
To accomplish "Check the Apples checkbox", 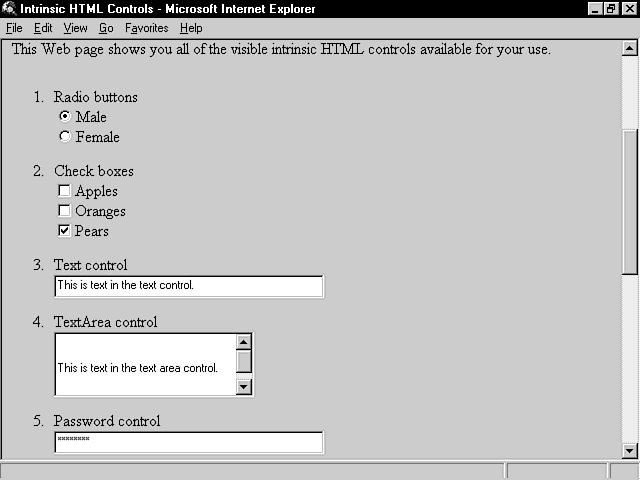I will point(65,191).
